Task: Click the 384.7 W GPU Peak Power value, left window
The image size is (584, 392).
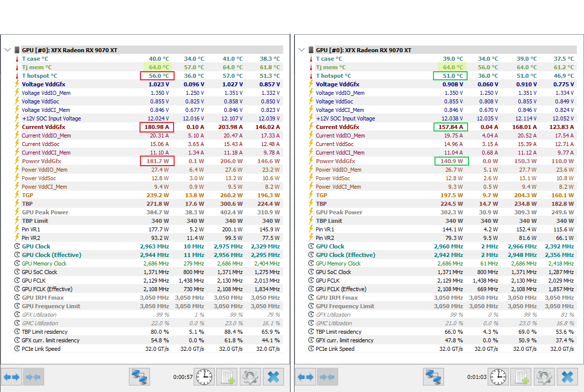Action: (158, 212)
